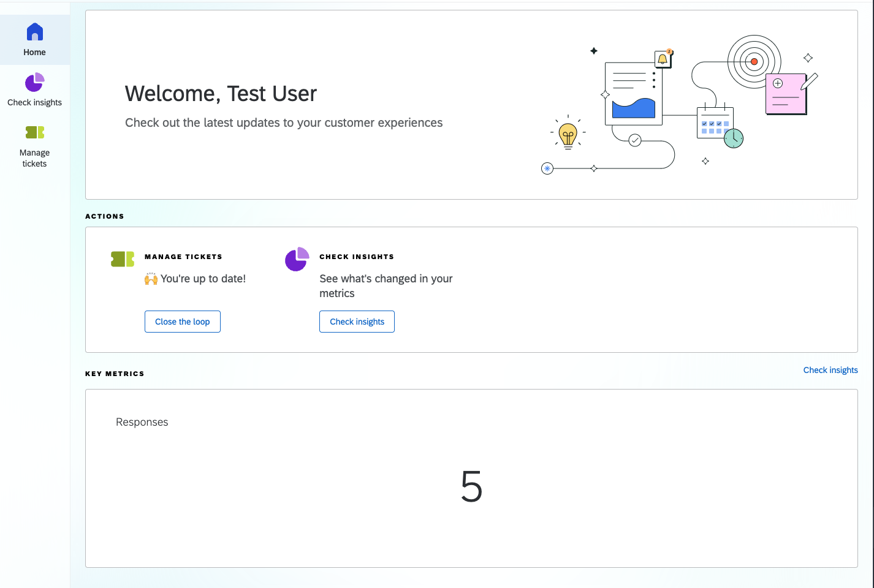Click the CHECK INSIGHTS heading in Actions
874x588 pixels.
tap(357, 257)
